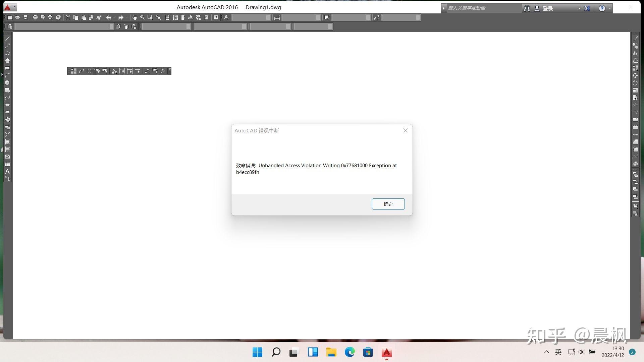
Task: Click the Move tool in modify toolbar
Action: pos(635,75)
